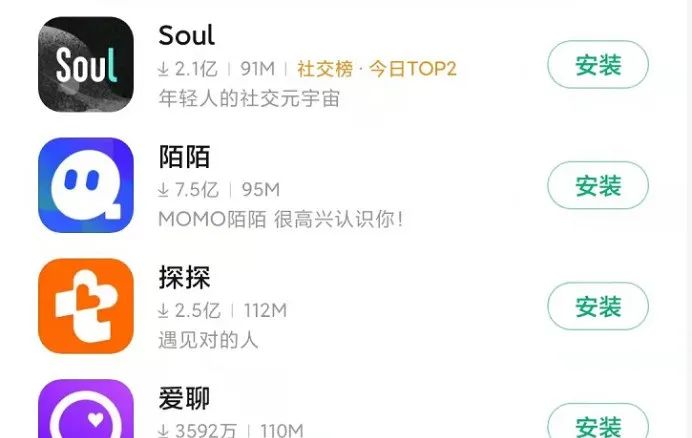Select the 陌陌 app title
Image resolution: width=692 pixels, height=438 pixels.
point(184,156)
